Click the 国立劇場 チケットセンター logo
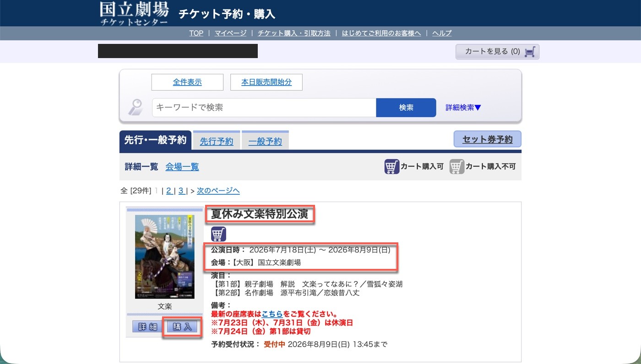641x364 pixels. point(134,14)
